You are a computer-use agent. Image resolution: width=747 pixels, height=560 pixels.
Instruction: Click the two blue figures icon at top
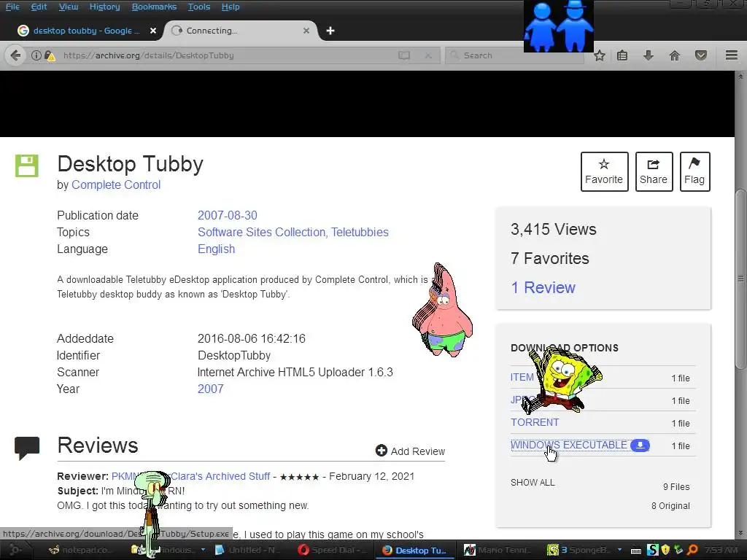[x=558, y=26]
